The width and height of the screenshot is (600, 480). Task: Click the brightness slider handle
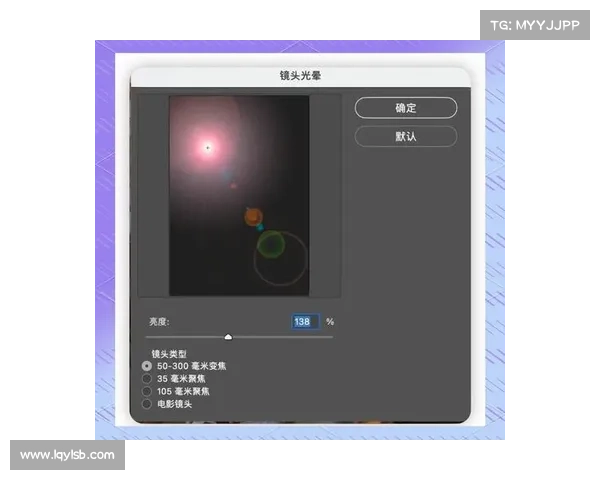pyautogui.click(x=228, y=337)
